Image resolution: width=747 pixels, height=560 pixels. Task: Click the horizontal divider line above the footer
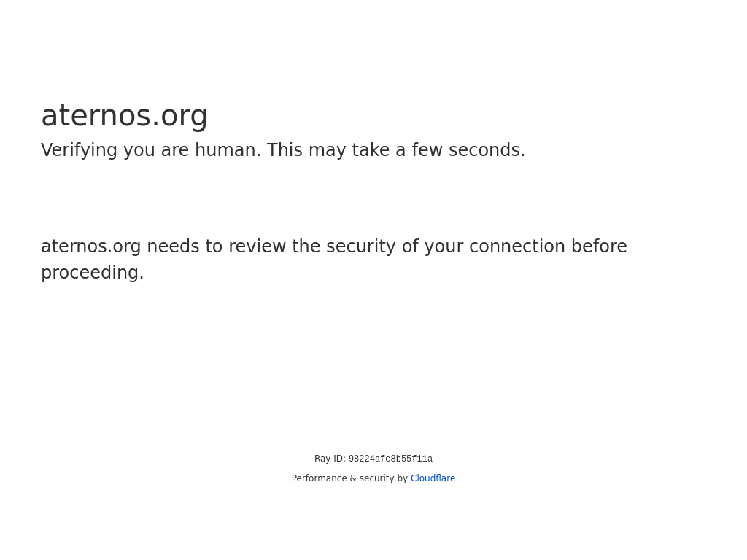click(x=373, y=440)
